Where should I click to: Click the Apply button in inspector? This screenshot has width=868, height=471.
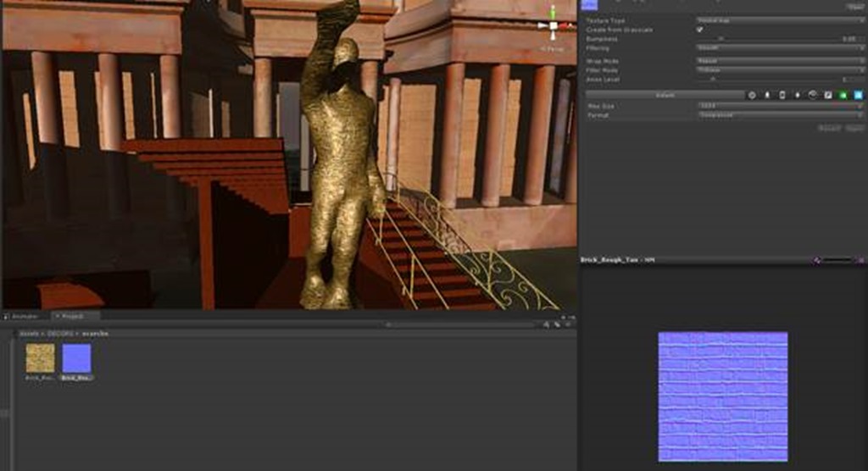pos(854,128)
